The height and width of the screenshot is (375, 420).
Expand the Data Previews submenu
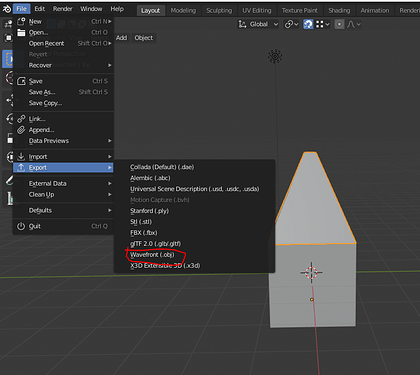(x=63, y=141)
